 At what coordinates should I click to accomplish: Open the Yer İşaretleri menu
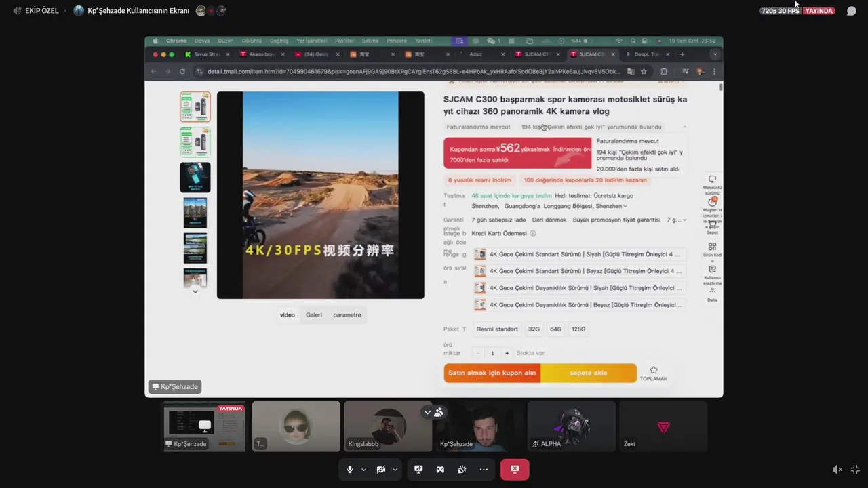(311, 41)
